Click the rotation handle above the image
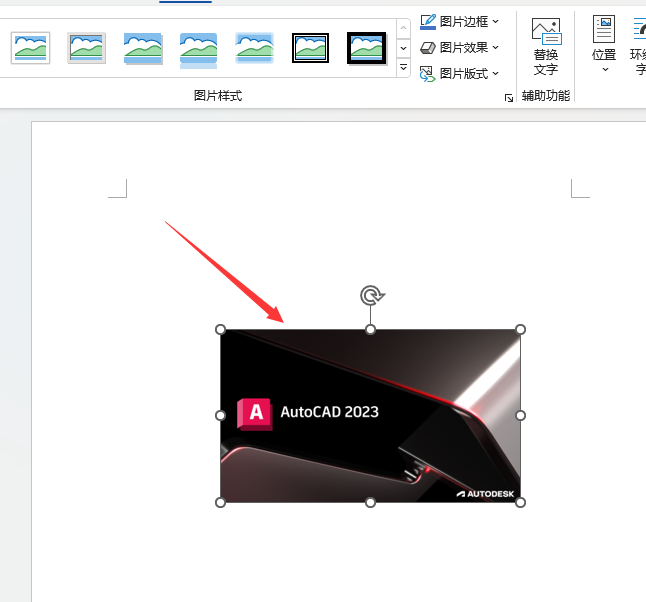The height and width of the screenshot is (602, 646). click(x=372, y=295)
